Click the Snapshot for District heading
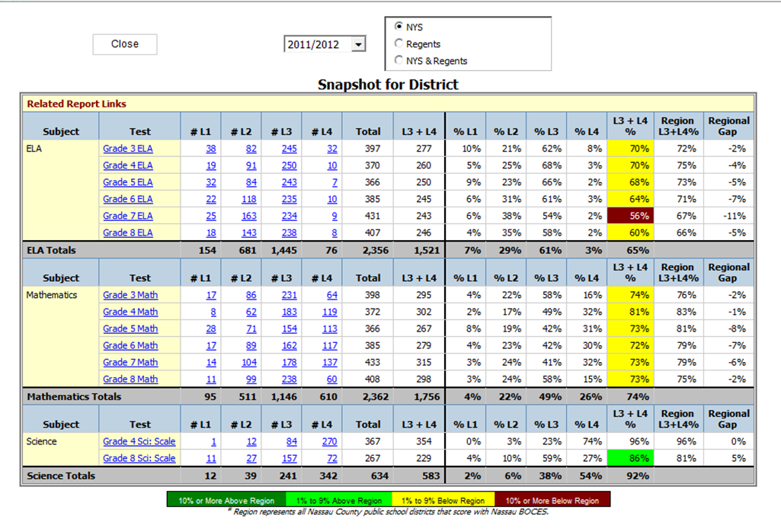This screenshot has width=781, height=532. coord(388,85)
